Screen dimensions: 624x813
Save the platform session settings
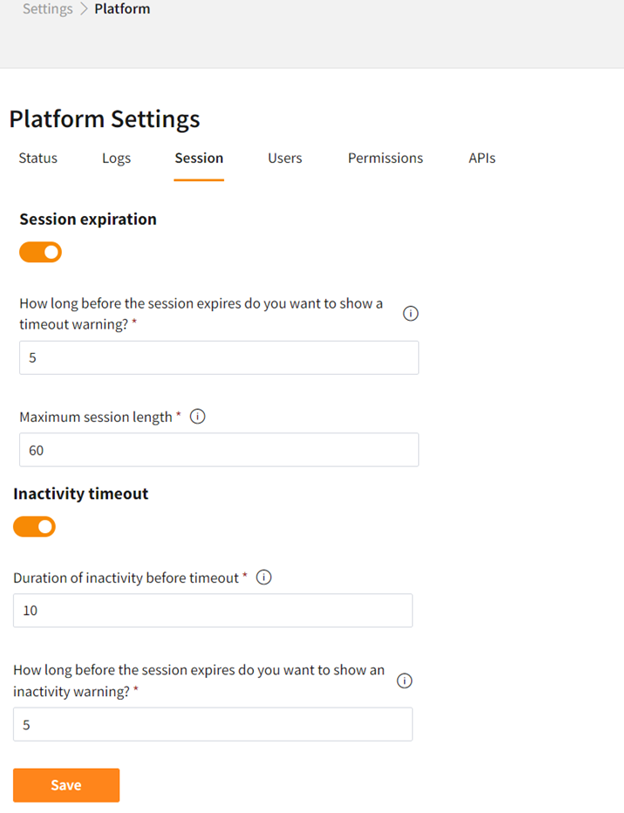pos(66,785)
